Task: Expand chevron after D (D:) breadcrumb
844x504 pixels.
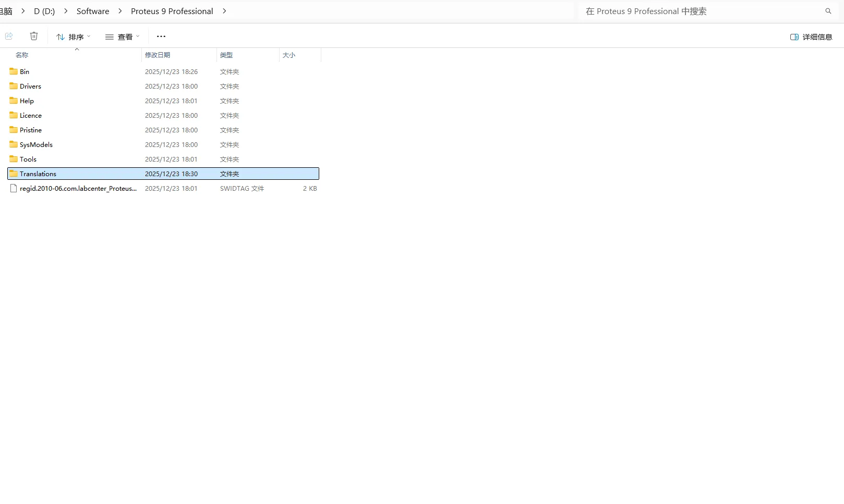Action: tap(66, 11)
